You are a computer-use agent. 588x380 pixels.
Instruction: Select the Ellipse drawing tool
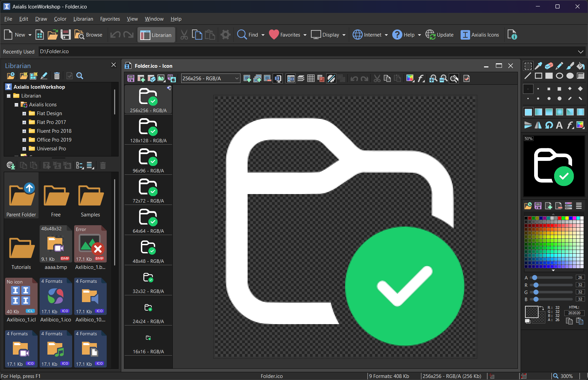click(559, 76)
